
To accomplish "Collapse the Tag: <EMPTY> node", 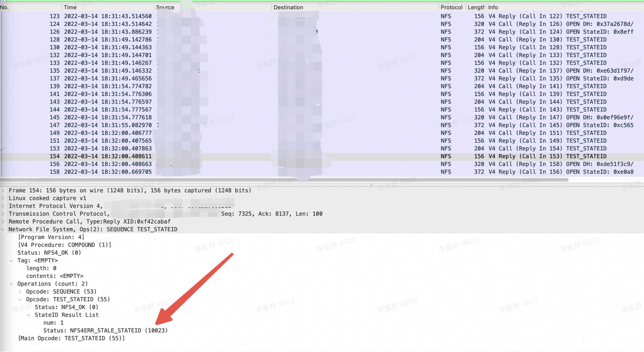I will pyautogui.click(x=11, y=260).
